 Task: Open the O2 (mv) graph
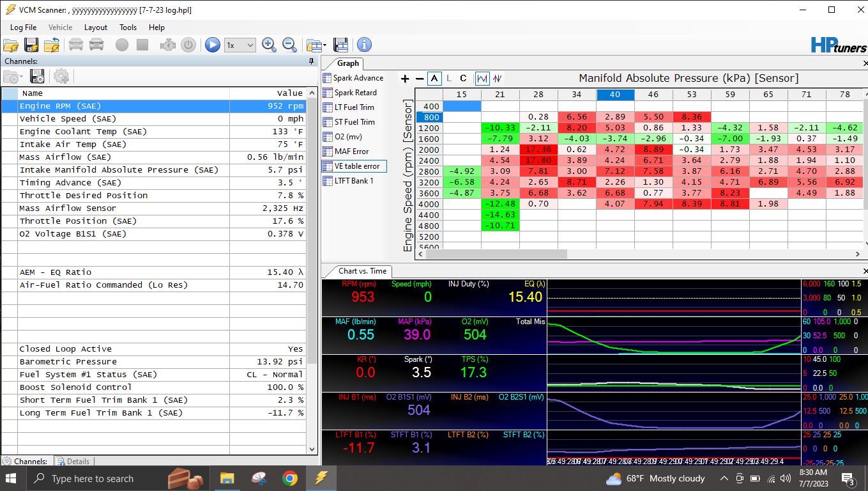click(342, 137)
